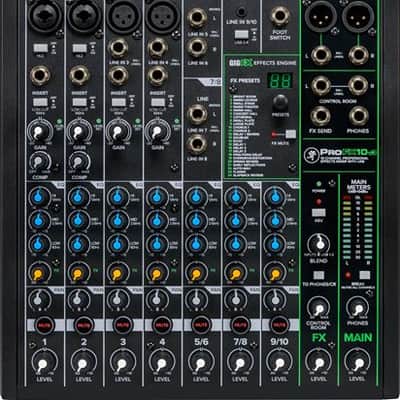Turn the channel 1 GAIN knob
400x400 pixels.
point(40,132)
